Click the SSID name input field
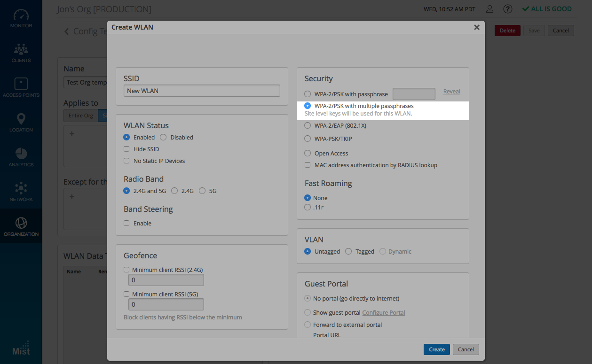This screenshot has width=592, height=364. [202, 91]
